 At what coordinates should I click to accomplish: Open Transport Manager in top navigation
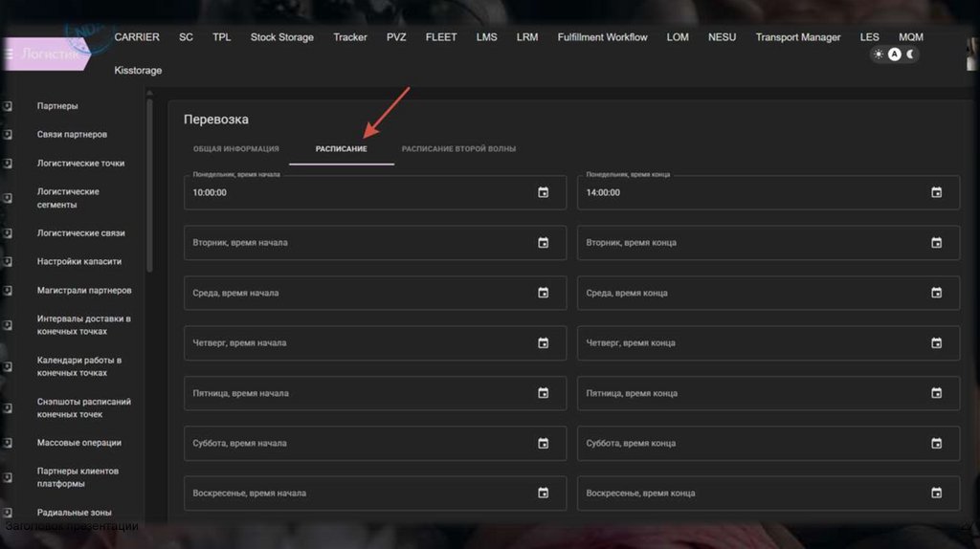(797, 37)
